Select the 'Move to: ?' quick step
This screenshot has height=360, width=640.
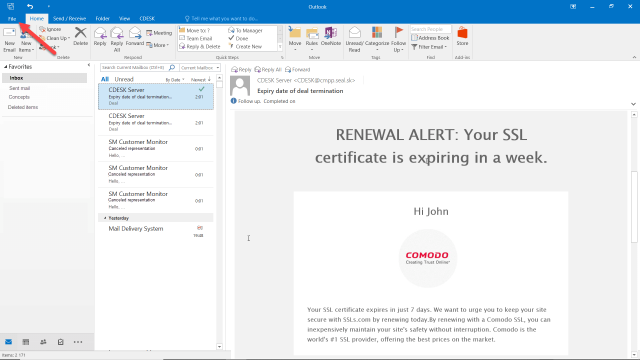tap(195, 31)
